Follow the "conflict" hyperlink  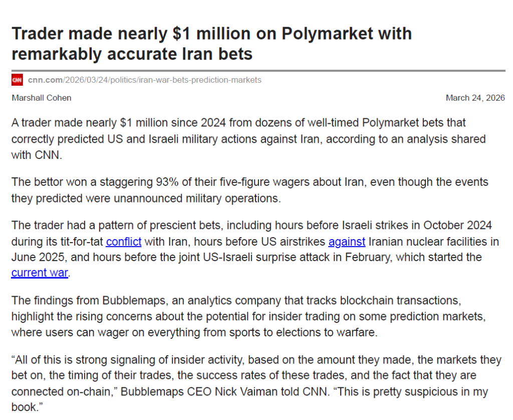[x=123, y=242]
